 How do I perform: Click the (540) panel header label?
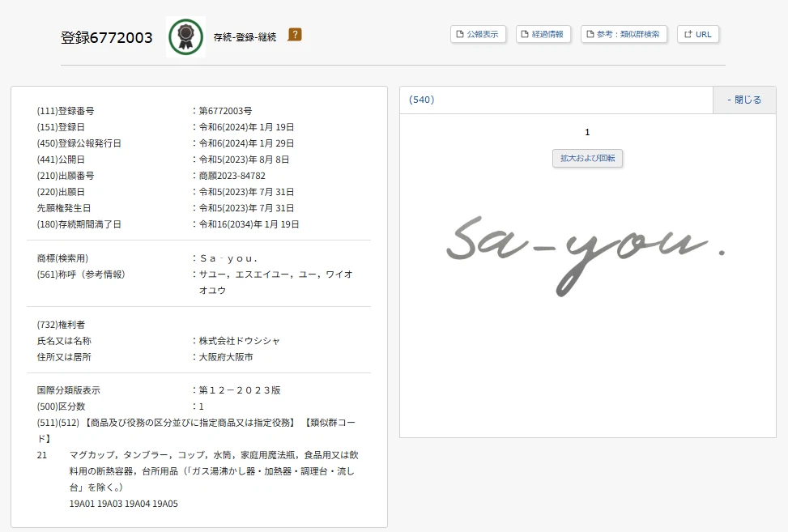coord(422,100)
